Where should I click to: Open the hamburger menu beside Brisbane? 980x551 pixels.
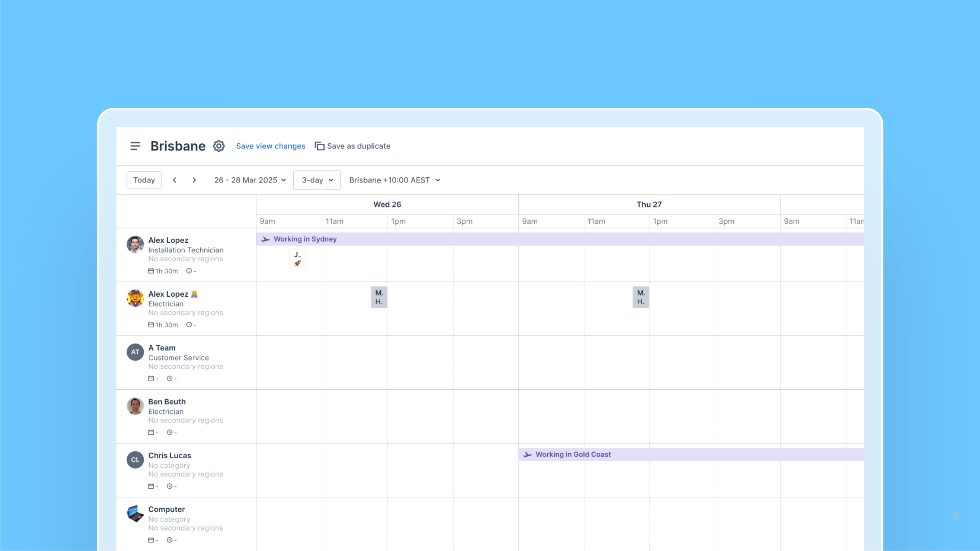135,146
